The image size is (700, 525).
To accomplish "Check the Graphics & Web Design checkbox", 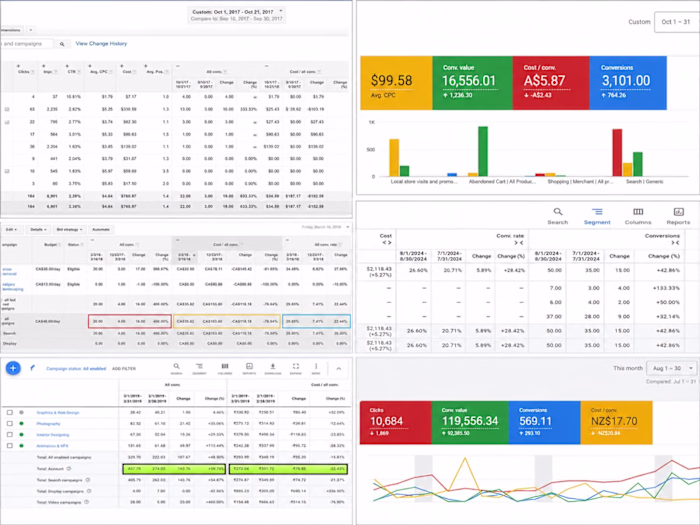I will point(10,412).
